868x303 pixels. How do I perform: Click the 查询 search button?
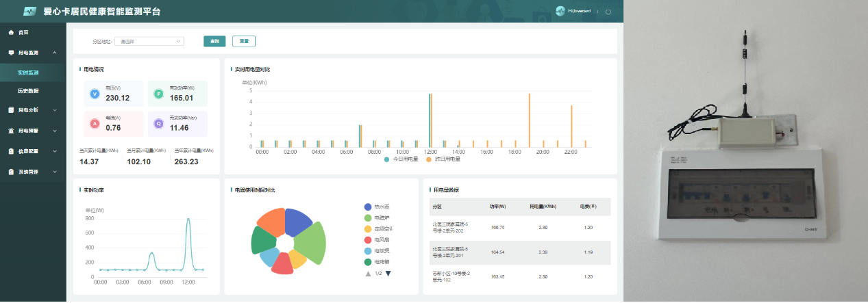214,41
